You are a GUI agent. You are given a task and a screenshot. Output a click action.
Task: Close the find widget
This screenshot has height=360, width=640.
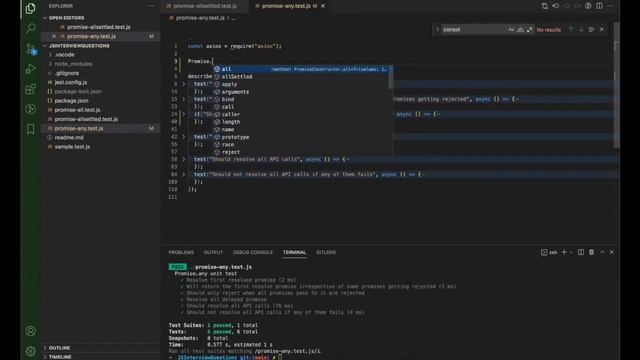tap(602, 29)
